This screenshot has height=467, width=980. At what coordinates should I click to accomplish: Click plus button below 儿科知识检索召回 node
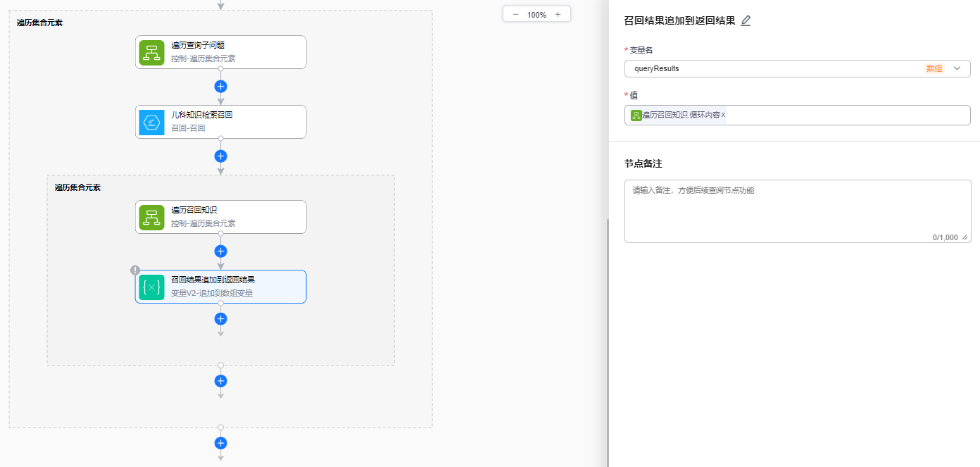click(x=220, y=156)
